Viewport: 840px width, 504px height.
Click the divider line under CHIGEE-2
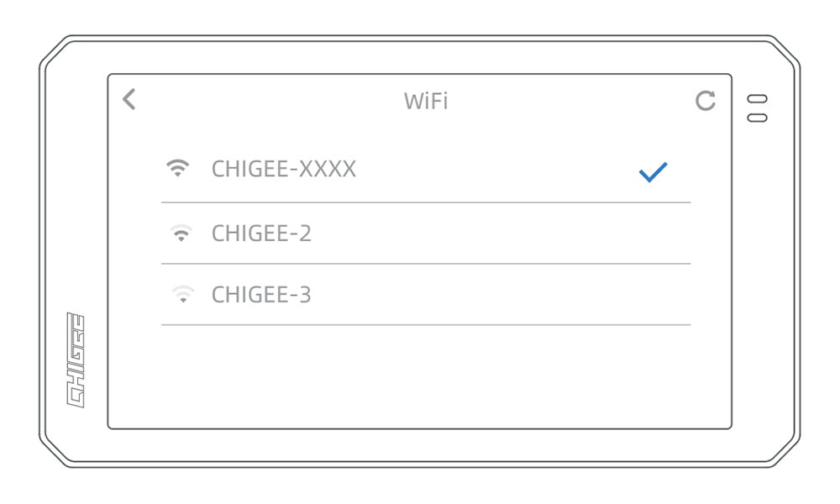click(x=426, y=264)
